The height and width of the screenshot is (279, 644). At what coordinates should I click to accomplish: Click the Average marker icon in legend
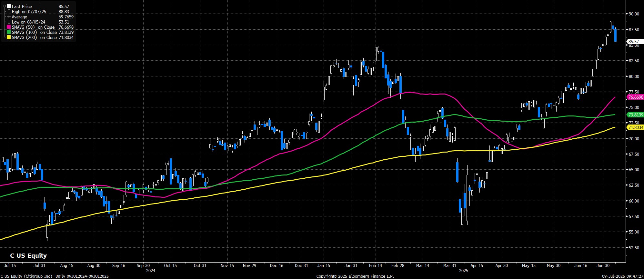tap(9, 17)
